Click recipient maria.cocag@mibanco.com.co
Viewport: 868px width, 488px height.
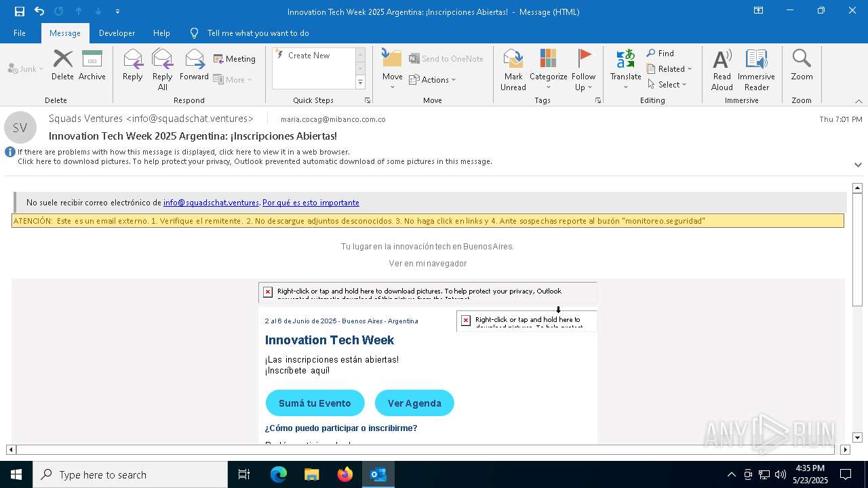pyautogui.click(x=333, y=119)
